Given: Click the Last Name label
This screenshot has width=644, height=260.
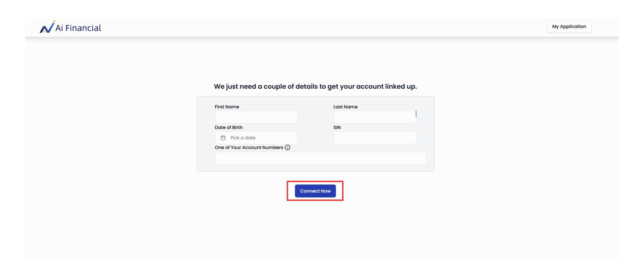Looking at the screenshot, I should tap(345, 107).
